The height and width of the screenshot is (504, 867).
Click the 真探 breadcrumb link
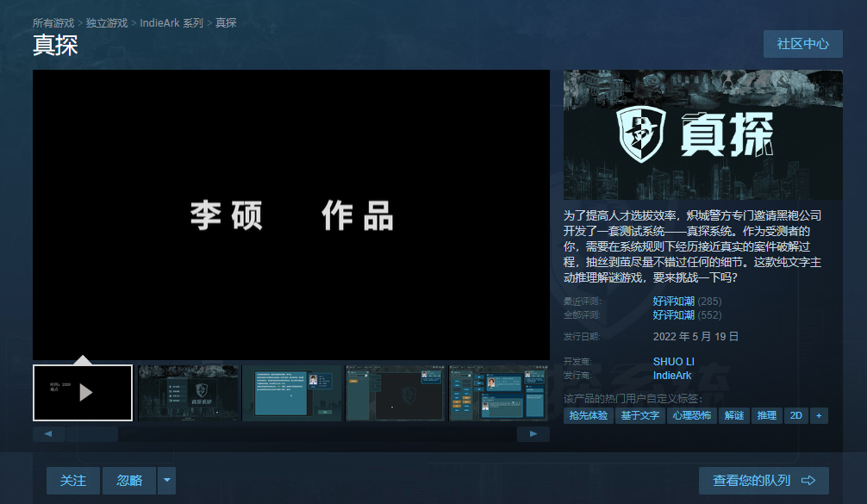226,22
